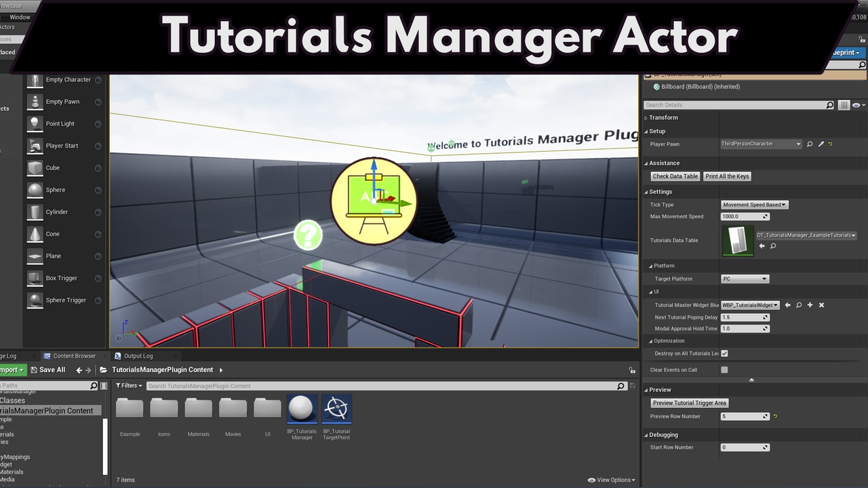Add new widget with plus icon

(810, 305)
